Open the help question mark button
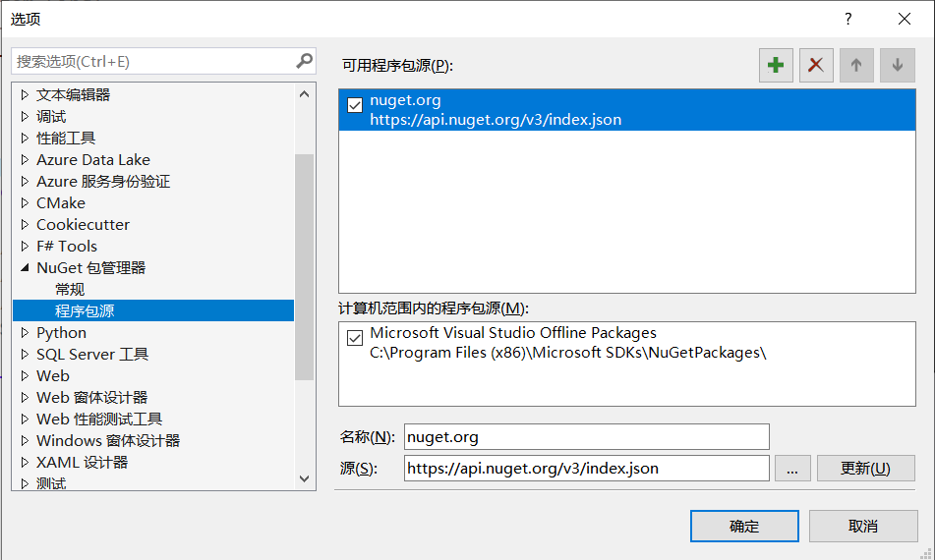Screen dimensions: 935x560 click(x=847, y=19)
